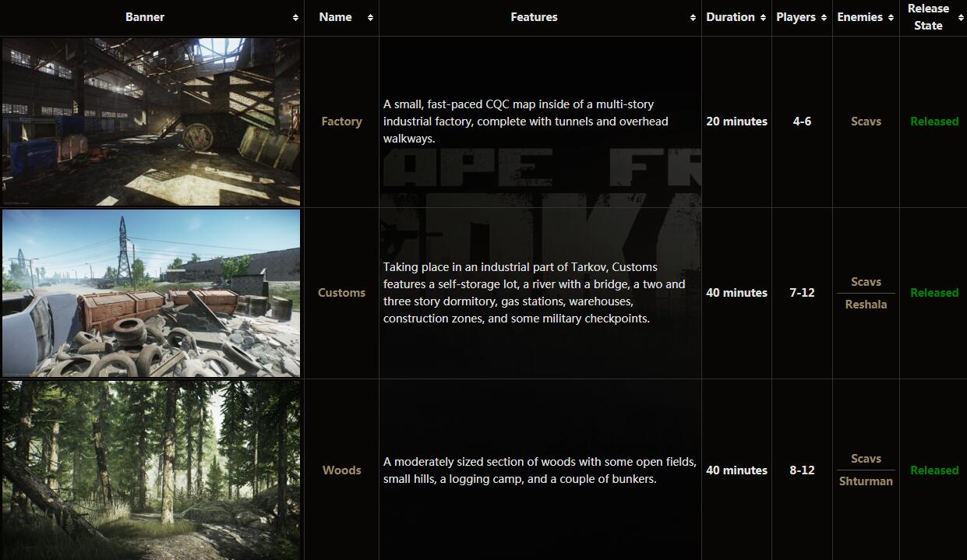Open the Customs map page link
Screen dimensions: 967x560
(x=341, y=293)
